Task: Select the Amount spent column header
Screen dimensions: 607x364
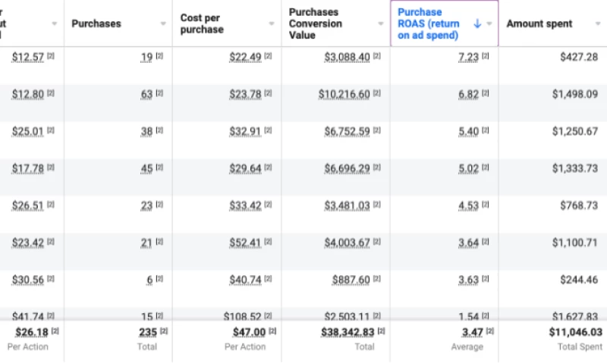Action: point(539,24)
